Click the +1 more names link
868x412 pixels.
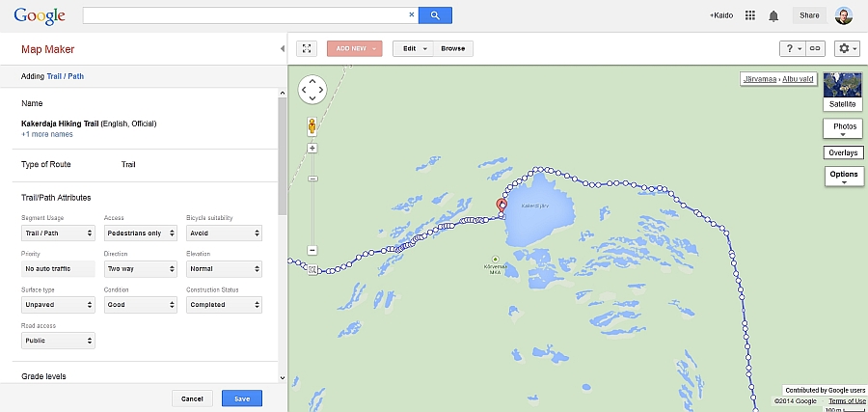(47, 134)
